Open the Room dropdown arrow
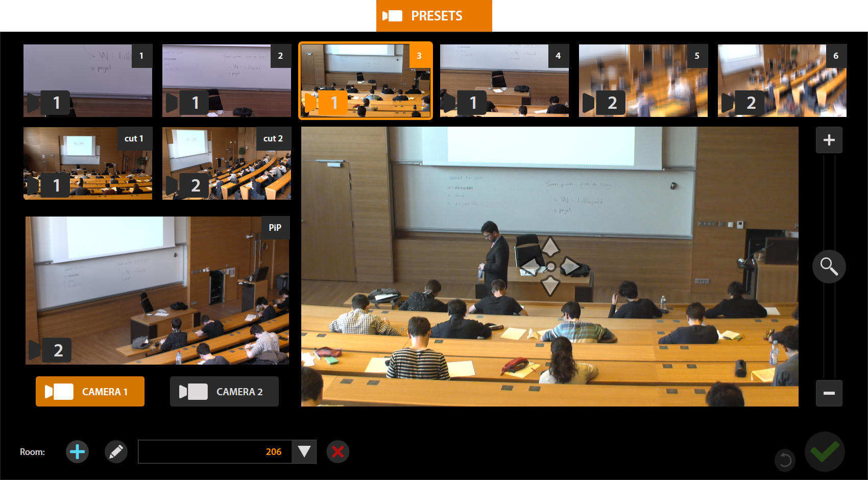This screenshot has height=480, width=868. coord(304,452)
